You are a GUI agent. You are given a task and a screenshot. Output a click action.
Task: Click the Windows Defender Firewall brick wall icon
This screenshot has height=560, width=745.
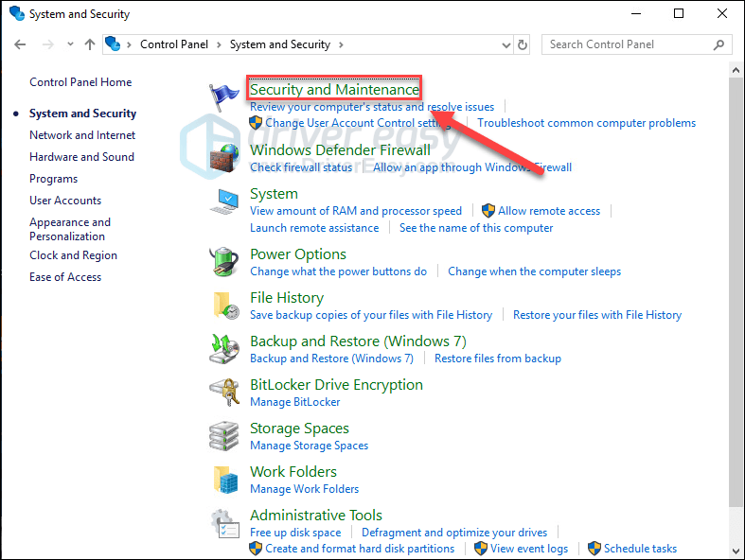coord(224,158)
